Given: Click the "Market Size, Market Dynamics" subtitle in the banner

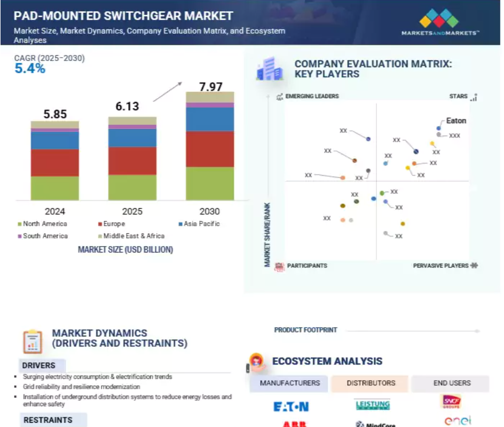Looking at the screenshot, I should [x=149, y=35].
